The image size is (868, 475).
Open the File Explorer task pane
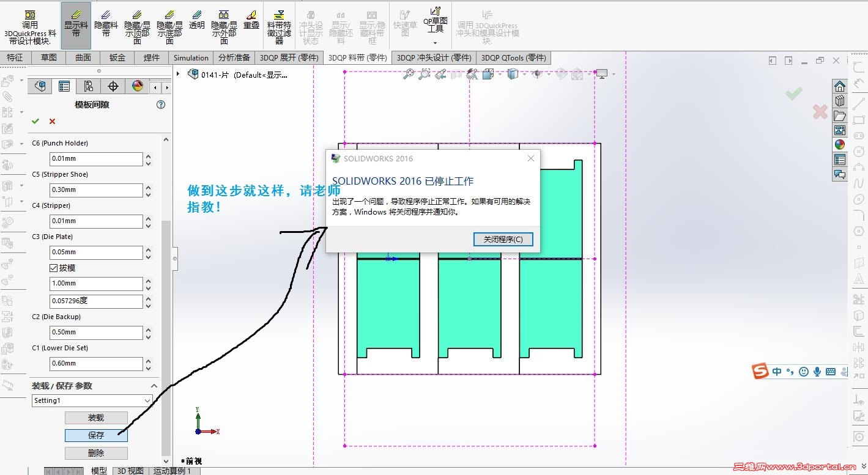pos(839,116)
